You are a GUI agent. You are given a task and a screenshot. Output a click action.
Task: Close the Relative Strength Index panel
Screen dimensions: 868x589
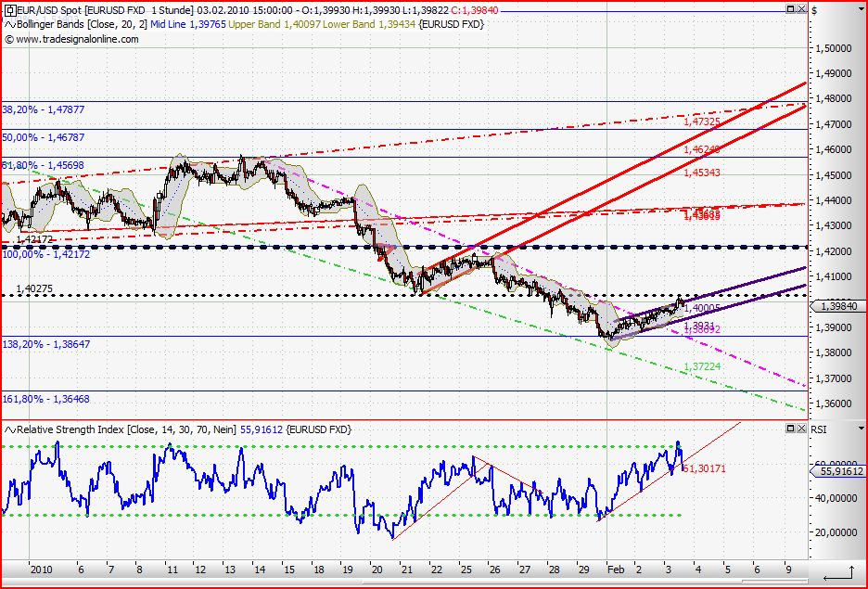801,429
